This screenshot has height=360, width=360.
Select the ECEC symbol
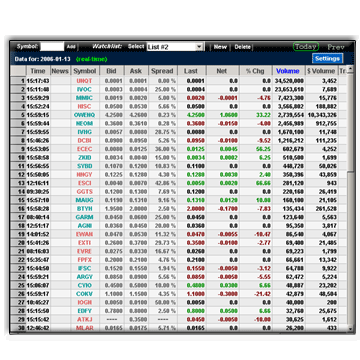tap(84, 149)
